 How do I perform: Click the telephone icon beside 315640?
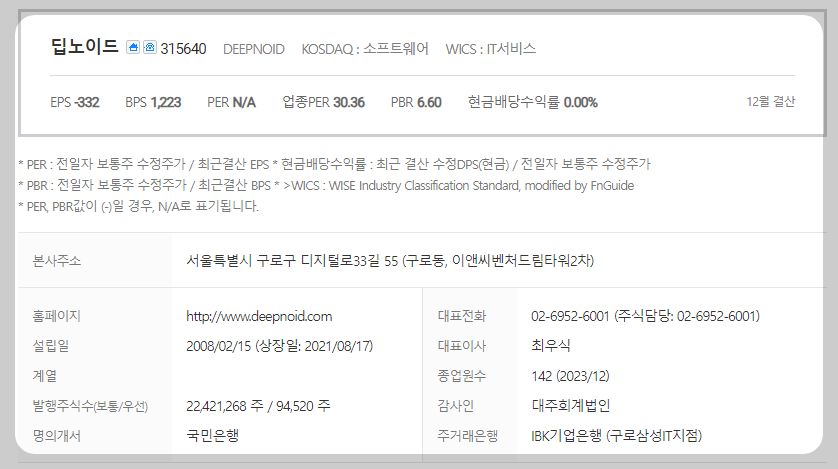click(150, 48)
